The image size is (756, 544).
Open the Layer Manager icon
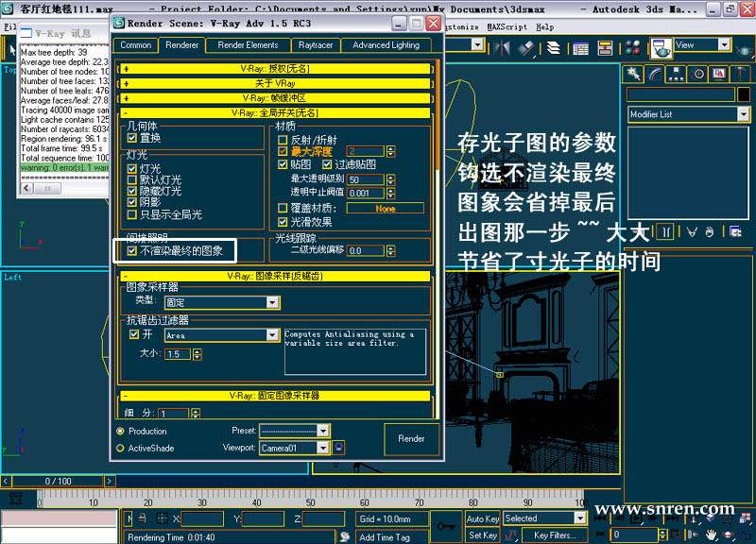pyautogui.click(x=554, y=48)
